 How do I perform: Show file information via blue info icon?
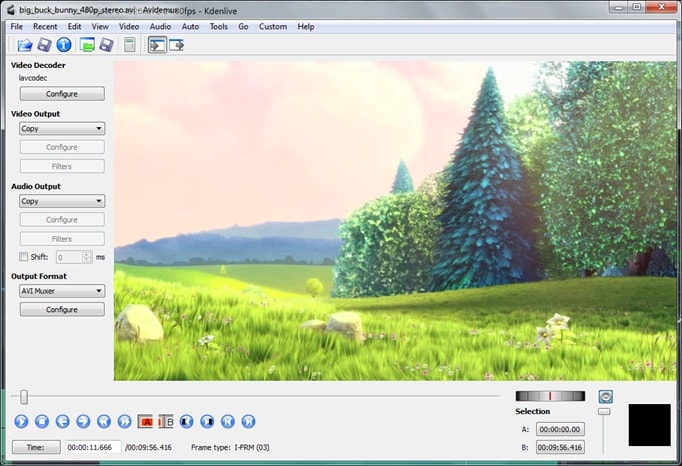[x=64, y=45]
